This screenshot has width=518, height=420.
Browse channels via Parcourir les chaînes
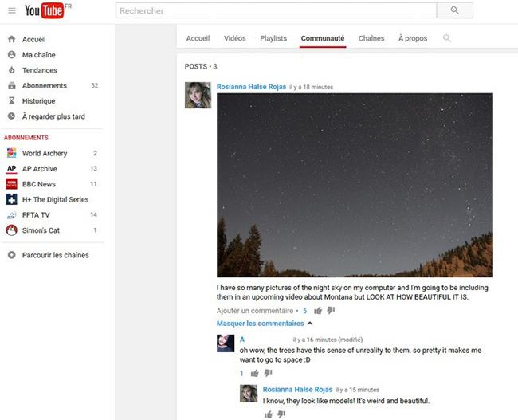(x=55, y=255)
